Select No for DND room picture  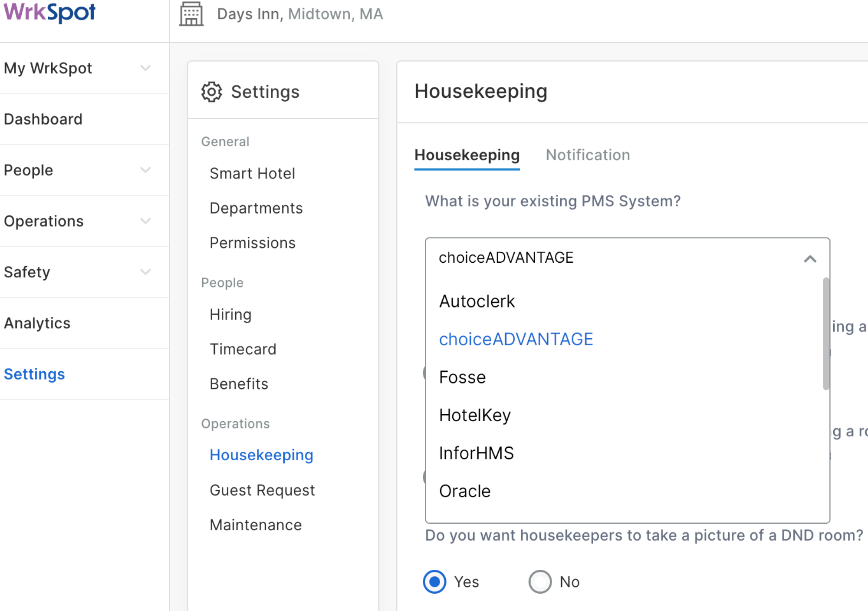click(540, 581)
